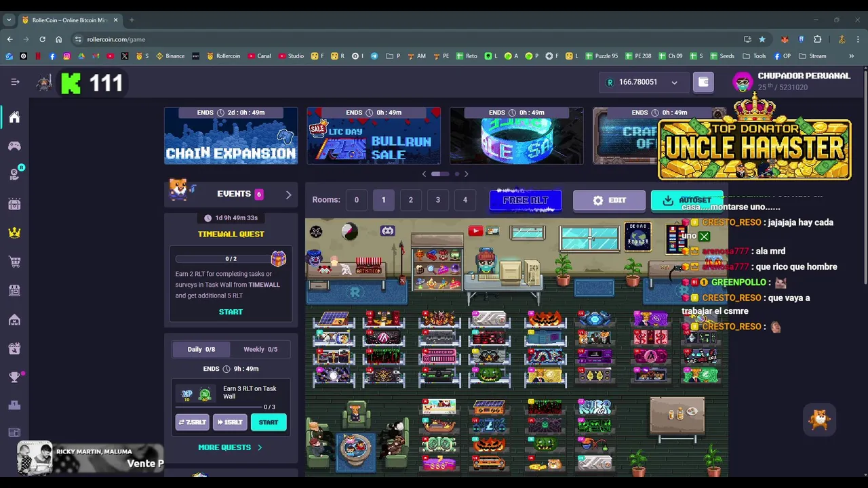This screenshot has width=868, height=488.
Task: Open the marketplace stall icon in sidebar
Action: (14, 290)
